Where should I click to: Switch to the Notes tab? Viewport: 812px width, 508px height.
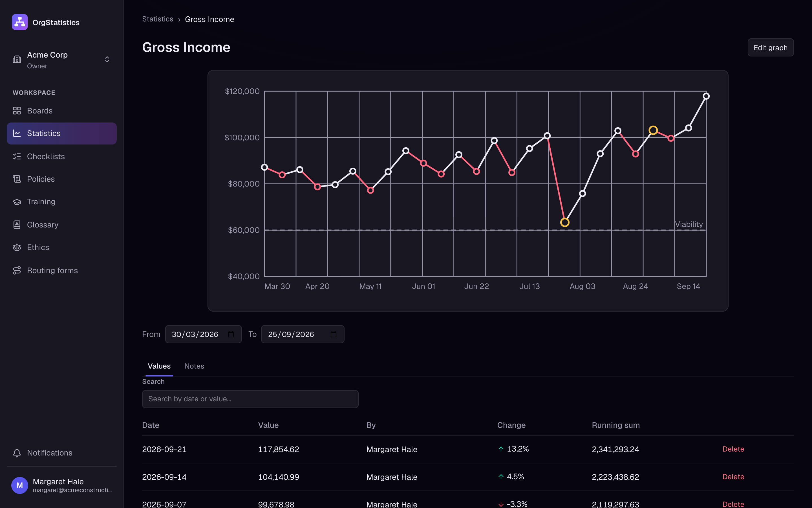click(x=194, y=366)
